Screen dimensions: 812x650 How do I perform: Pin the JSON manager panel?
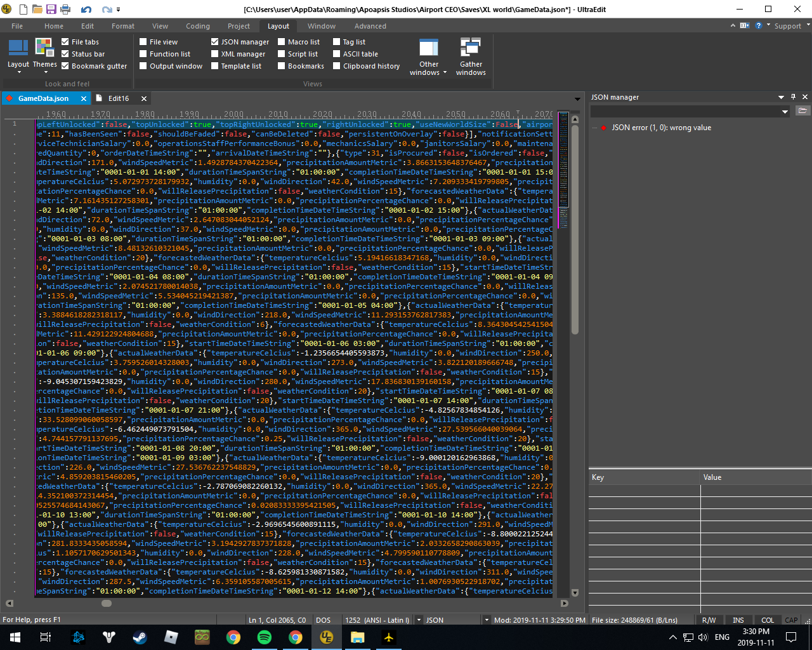pyautogui.click(x=793, y=97)
